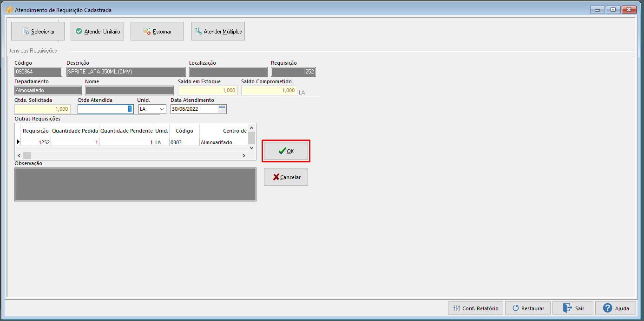The height and width of the screenshot is (321, 644).
Task: Click the grid vertical scrollbar thumb
Action: click(251, 138)
